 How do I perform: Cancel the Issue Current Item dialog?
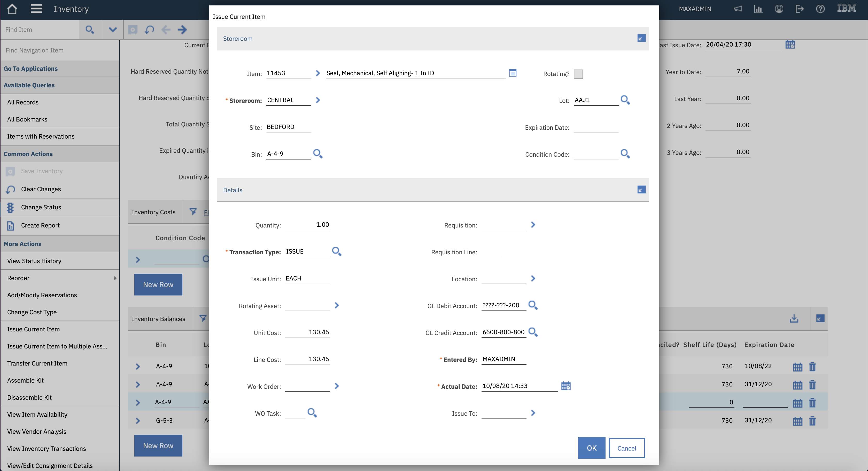point(627,449)
